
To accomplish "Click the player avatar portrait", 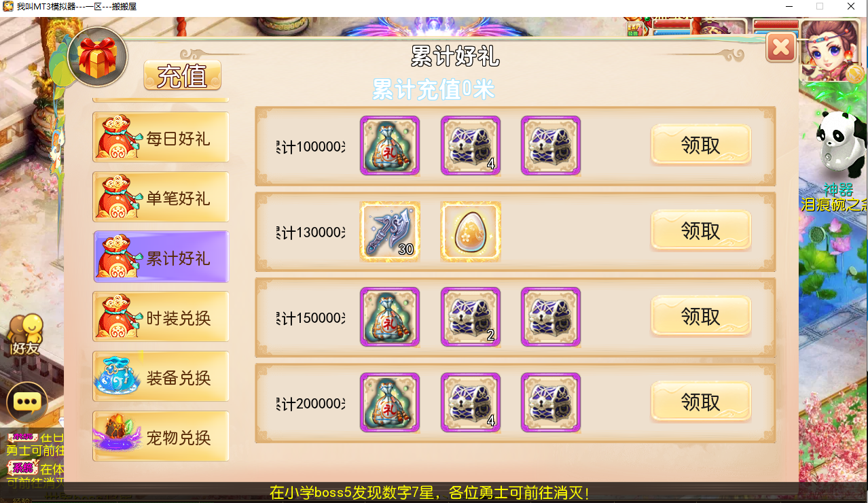I will [830, 50].
